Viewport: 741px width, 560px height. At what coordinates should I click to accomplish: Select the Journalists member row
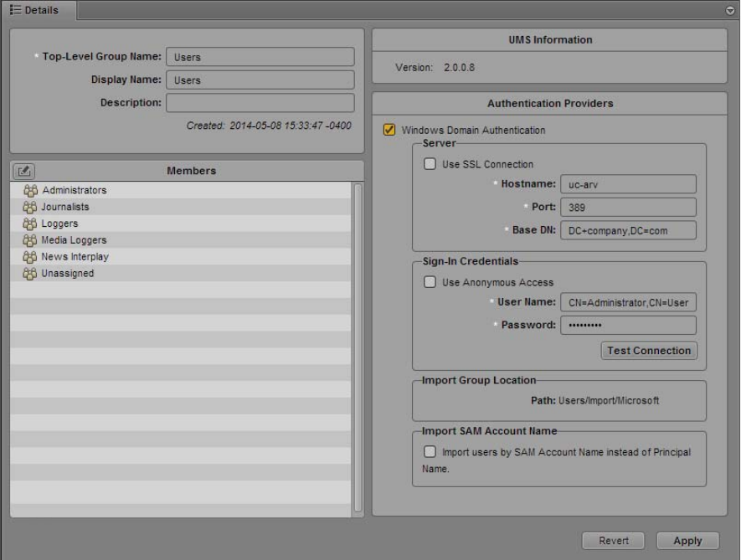point(181,207)
